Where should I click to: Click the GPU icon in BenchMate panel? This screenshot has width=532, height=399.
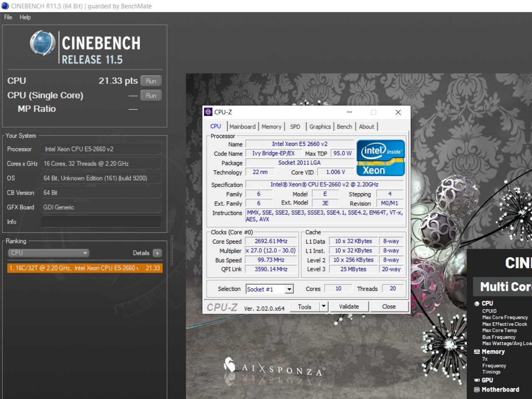477,380
